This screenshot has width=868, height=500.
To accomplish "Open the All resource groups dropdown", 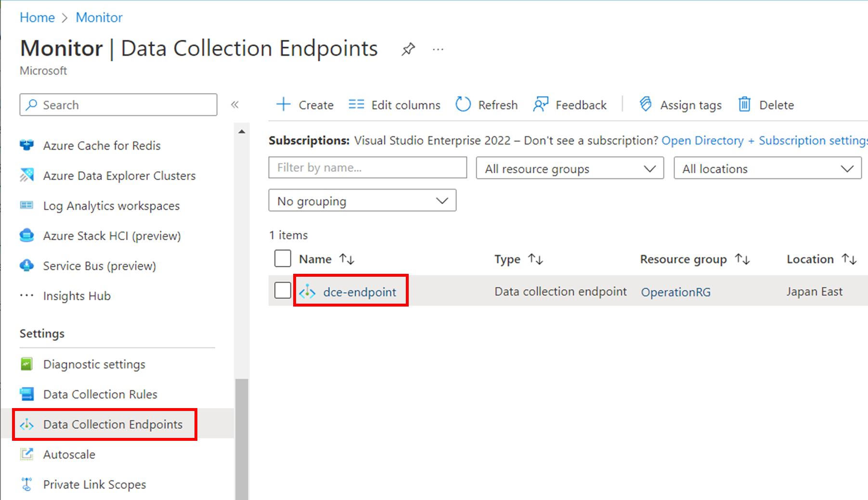I will 570,168.
